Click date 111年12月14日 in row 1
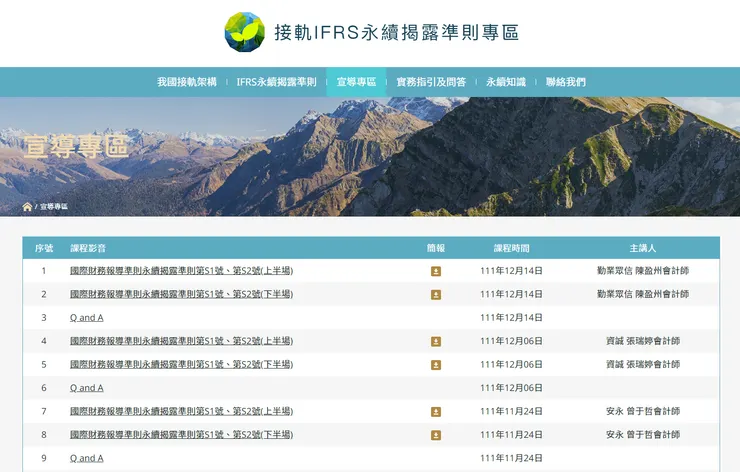Screen dimensions: 740x472 (x=512, y=271)
